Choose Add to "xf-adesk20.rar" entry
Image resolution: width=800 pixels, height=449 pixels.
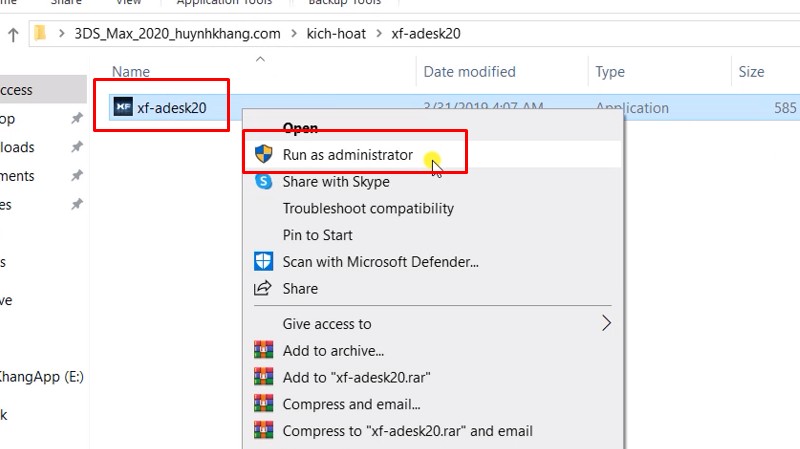(356, 378)
